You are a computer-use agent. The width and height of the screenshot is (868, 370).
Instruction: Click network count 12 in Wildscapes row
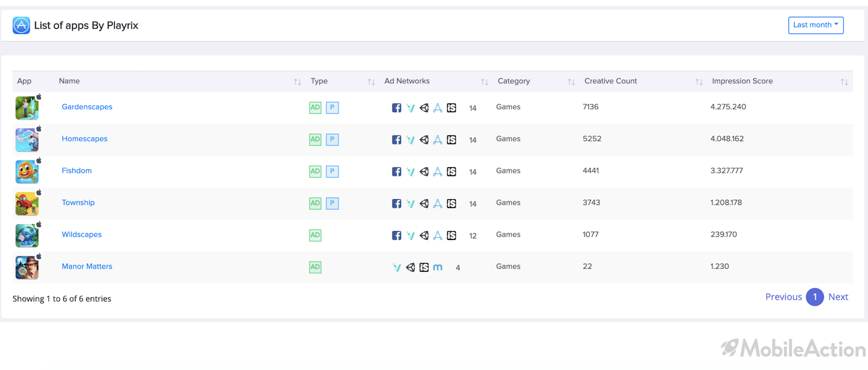point(473,236)
